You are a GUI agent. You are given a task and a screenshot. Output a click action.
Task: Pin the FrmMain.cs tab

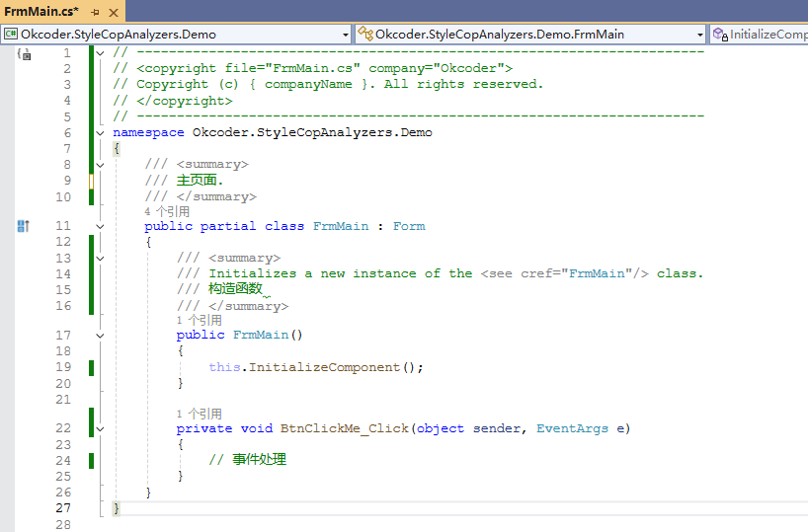[95, 12]
